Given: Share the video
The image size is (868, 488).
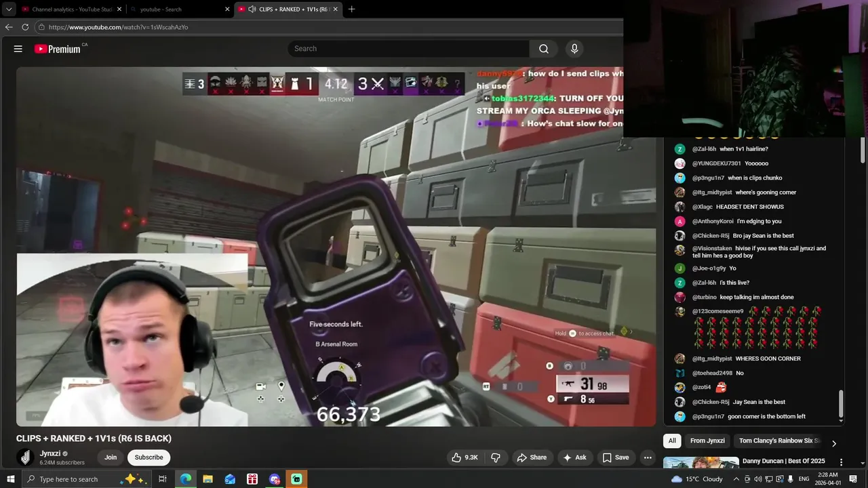Looking at the screenshot, I should (532, 457).
